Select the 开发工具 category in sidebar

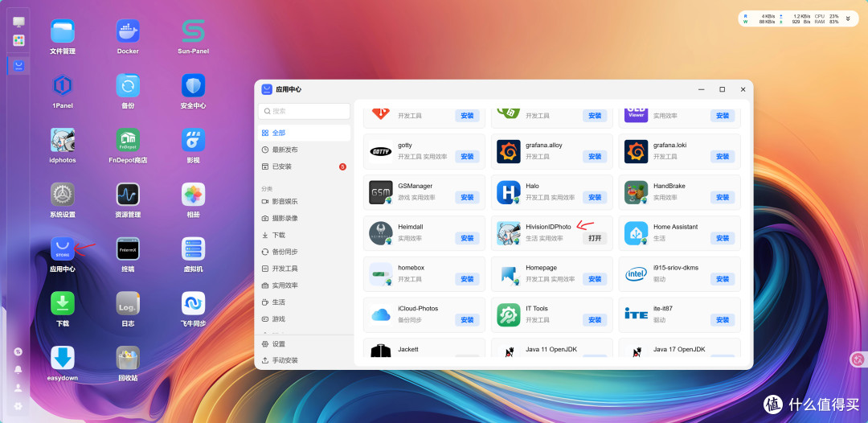pos(304,269)
